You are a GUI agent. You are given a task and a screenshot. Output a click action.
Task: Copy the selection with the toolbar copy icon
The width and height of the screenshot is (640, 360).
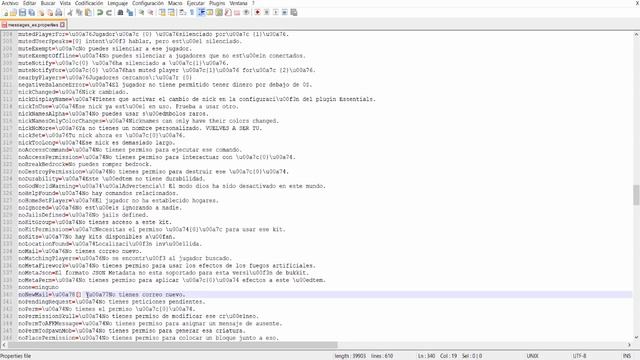[79, 13]
